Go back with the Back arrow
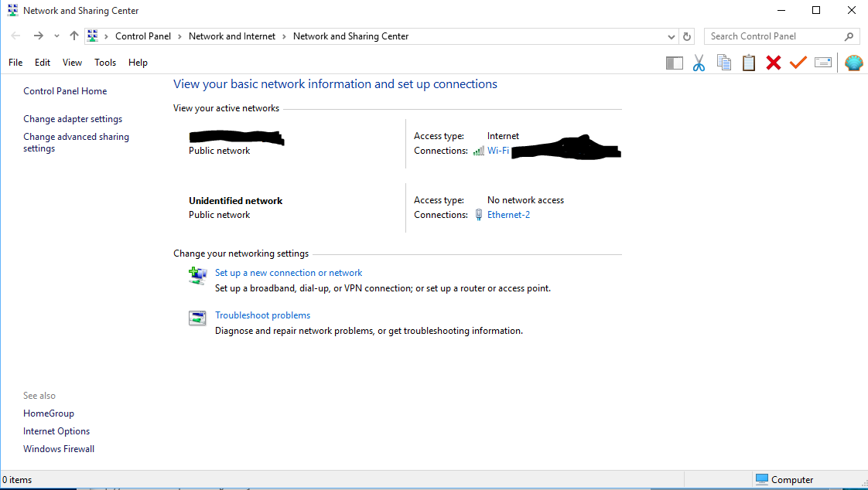868x490 pixels. 15,36
